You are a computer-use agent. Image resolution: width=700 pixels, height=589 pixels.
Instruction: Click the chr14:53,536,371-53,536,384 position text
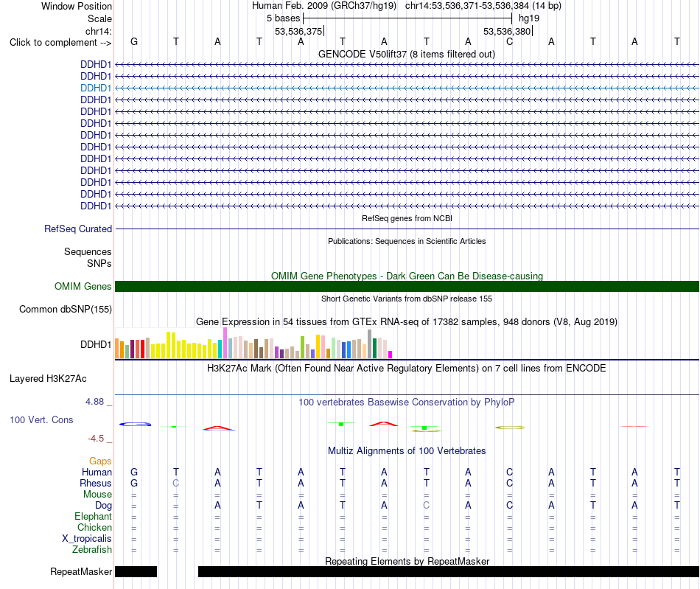tap(483, 6)
